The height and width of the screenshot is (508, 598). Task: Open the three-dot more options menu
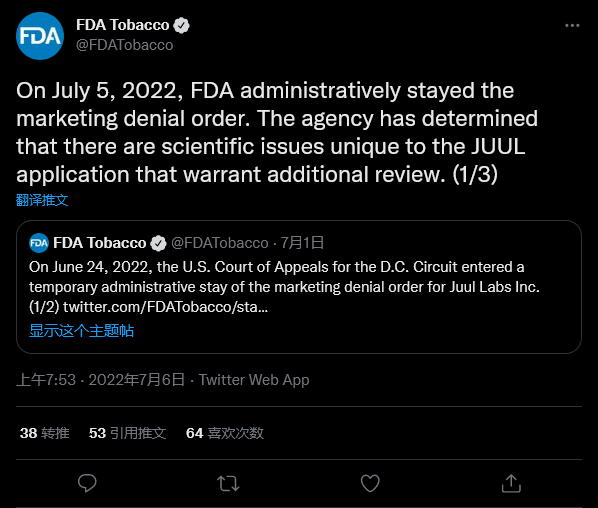pos(572,26)
